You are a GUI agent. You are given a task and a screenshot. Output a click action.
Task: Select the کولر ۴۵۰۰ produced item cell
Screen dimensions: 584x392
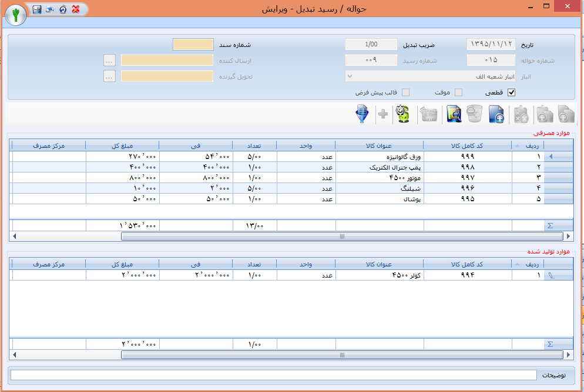coord(380,275)
